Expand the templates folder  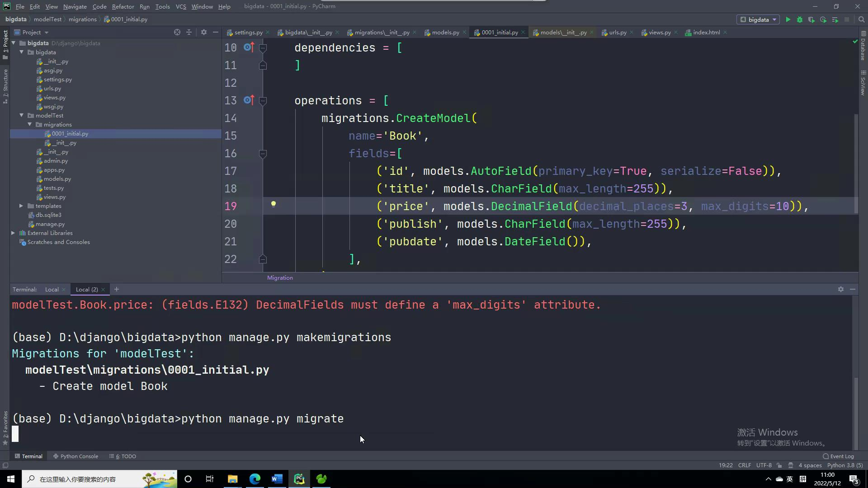(x=21, y=206)
